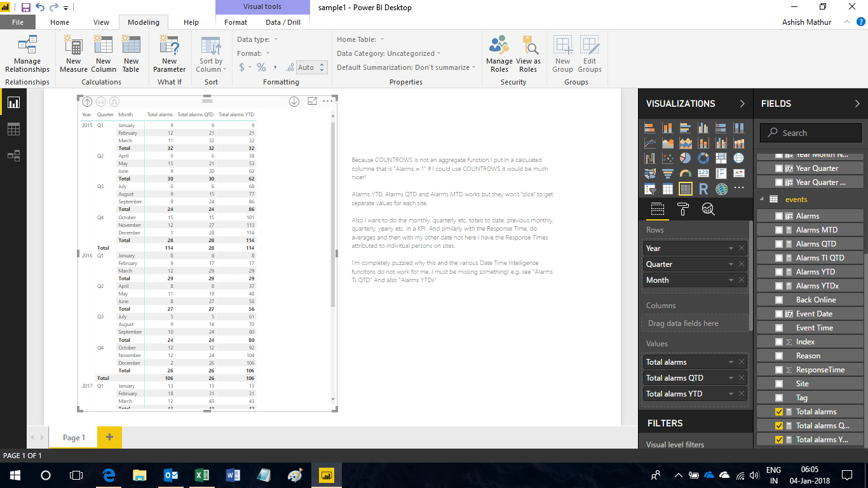Select the gauge visualization
The width and height of the screenshot is (868, 488).
pyautogui.click(x=686, y=173)
